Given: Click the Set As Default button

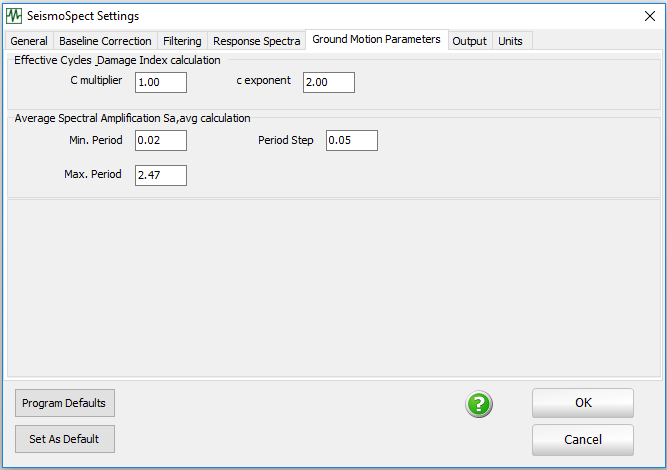Looking at the screenshot, I should 65,439.
